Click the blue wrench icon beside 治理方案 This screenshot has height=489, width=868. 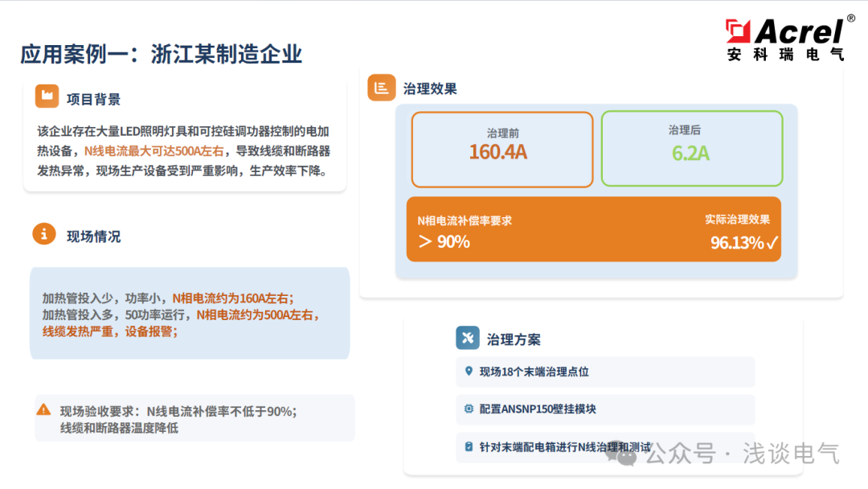pyautogui.click(x=469, y=338)
